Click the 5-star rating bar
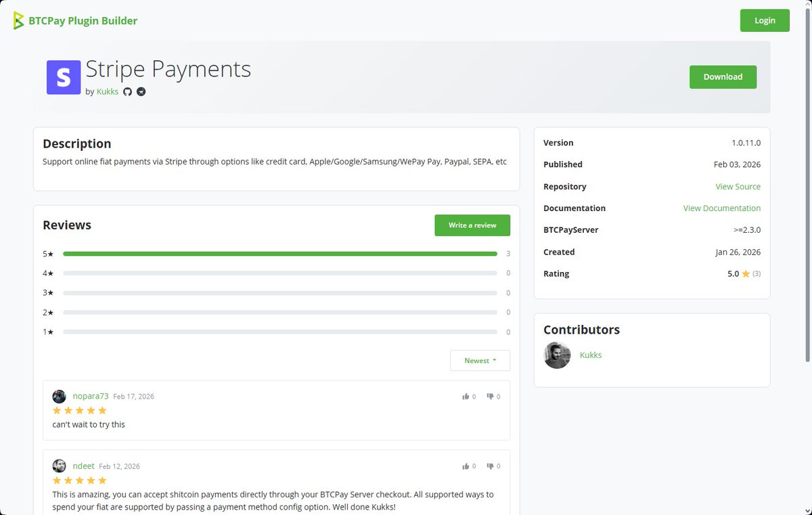 pyautogui.click(x=280, y=254)
